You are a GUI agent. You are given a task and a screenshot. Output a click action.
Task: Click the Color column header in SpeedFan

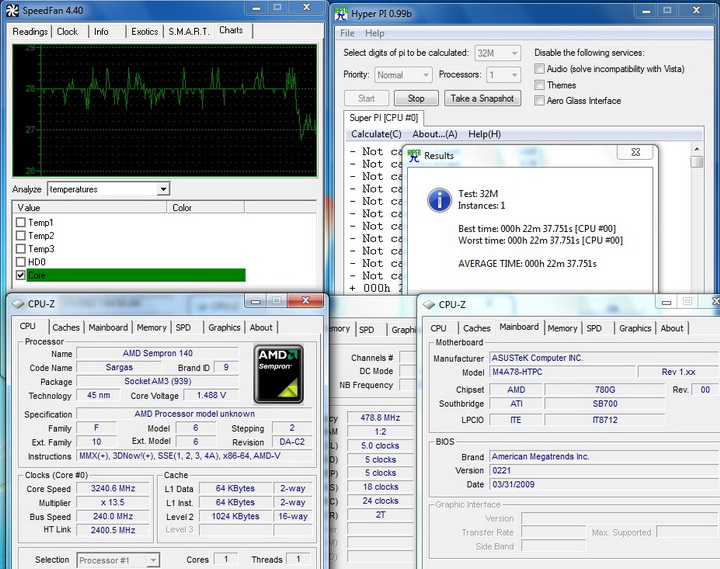206,208
